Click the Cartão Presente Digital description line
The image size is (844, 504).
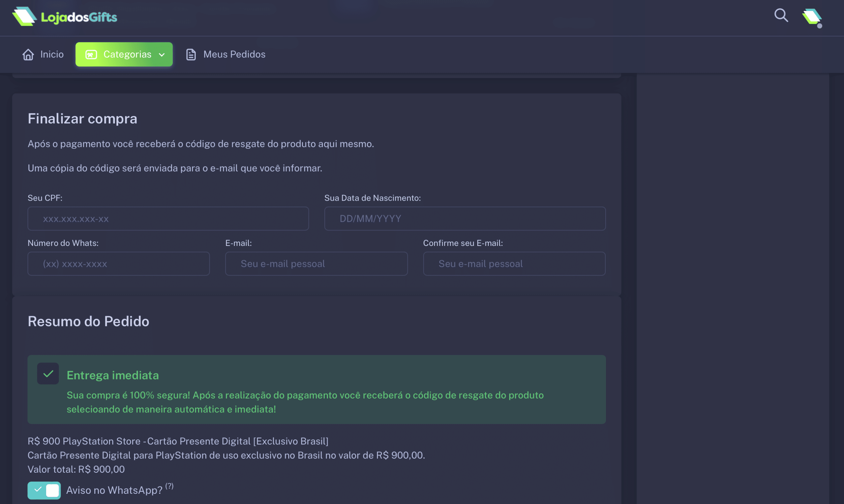(x=226, y=455)
